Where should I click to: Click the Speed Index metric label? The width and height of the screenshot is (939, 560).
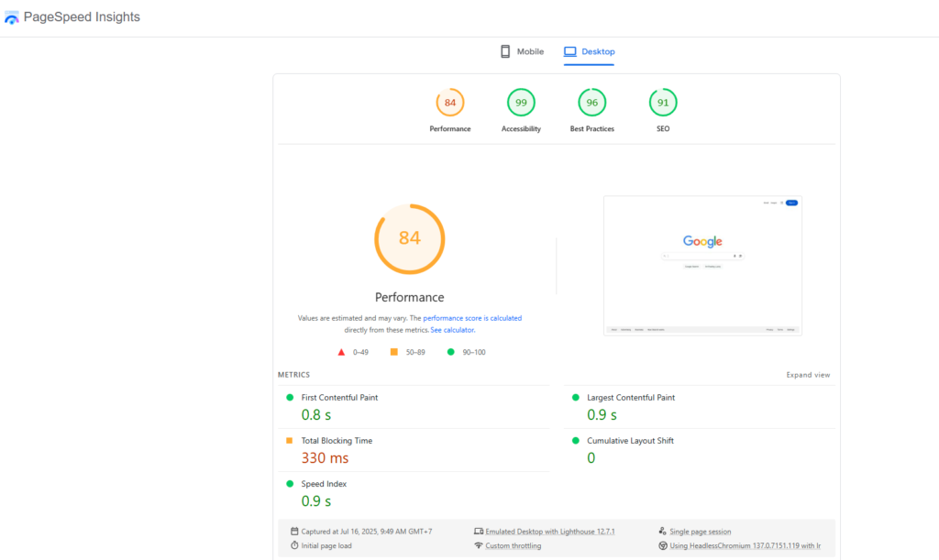(324, 483)
